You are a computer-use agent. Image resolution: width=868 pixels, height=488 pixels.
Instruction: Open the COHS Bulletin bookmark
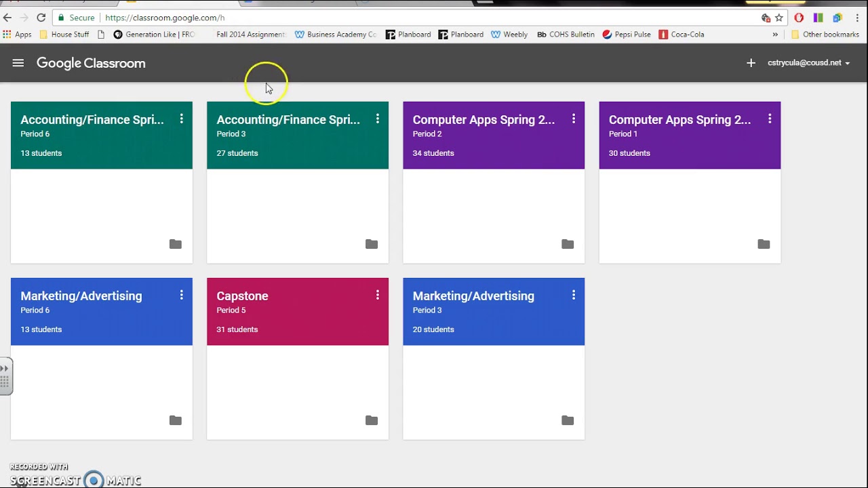pyautogui.click(x=566, y=35)
